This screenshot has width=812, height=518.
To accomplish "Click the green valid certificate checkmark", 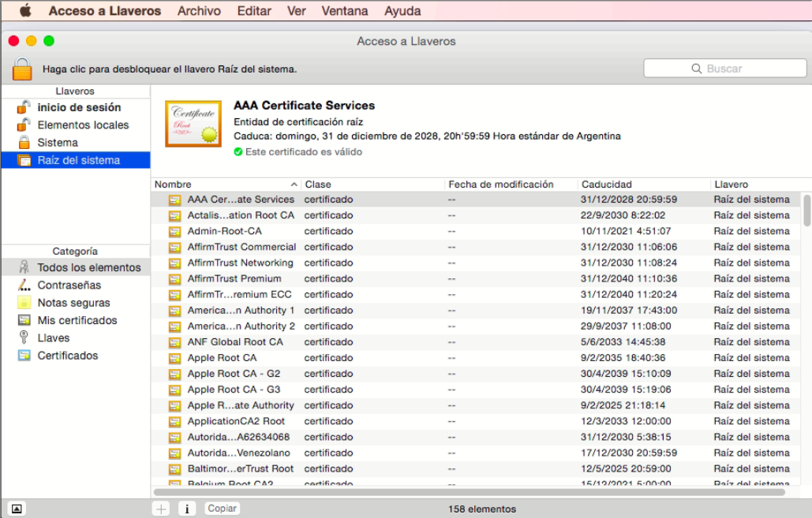I will (238, 152).
